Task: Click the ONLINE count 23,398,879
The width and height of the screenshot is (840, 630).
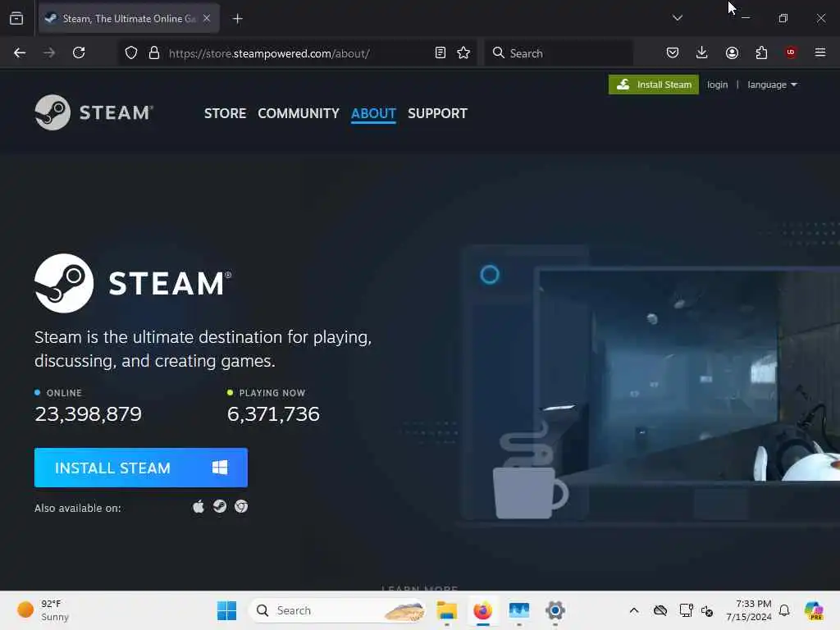Action: (x=89, y=414)
